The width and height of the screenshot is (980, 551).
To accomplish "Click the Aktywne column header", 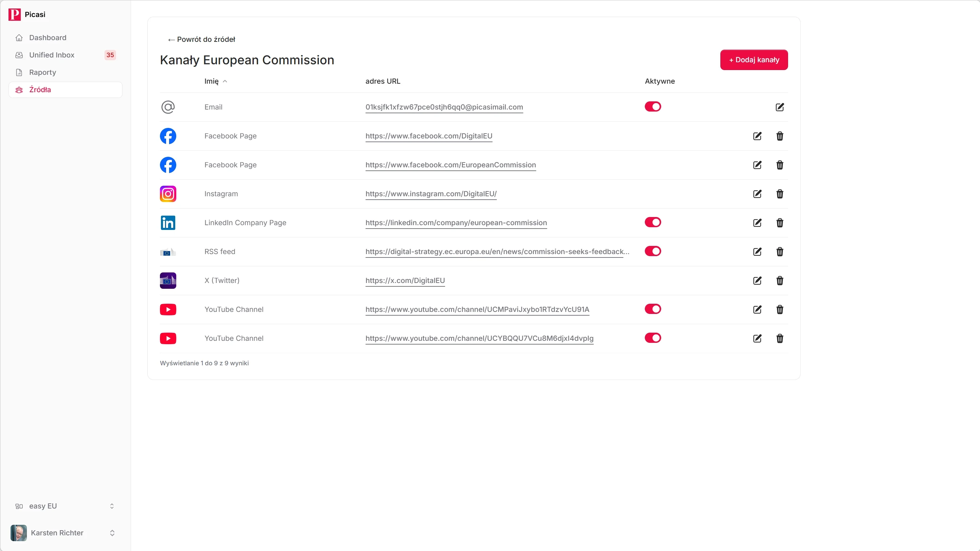I will pyautogui.click(x=660, y=81).
